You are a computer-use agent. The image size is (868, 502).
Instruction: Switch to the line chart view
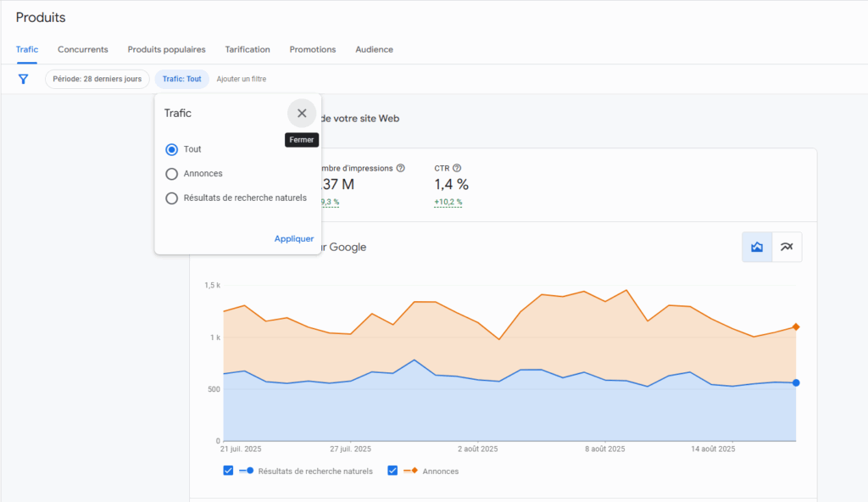[x=787, y=247]
